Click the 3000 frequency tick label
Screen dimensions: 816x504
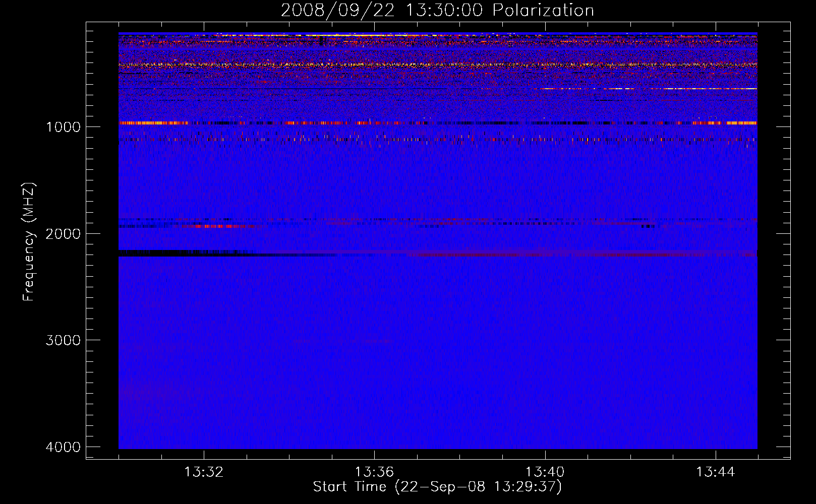tap(63, 340)
